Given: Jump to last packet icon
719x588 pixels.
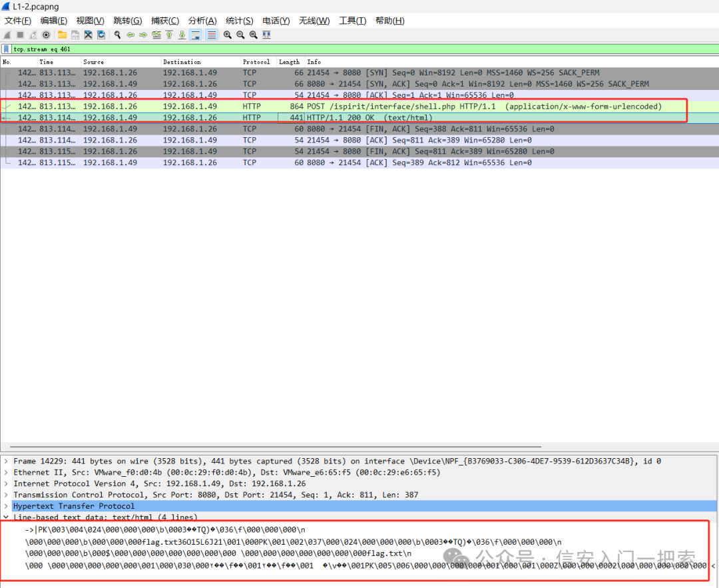Looking at the screenshot, I should click(x=182, y=35).
